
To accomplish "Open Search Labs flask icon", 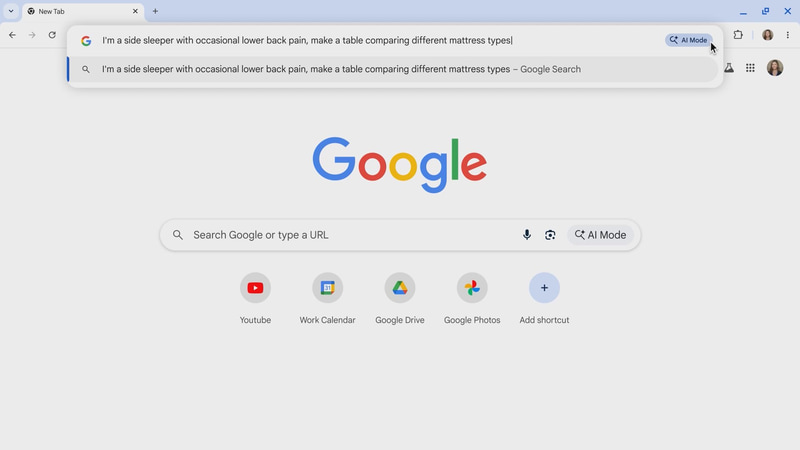I will point(729,68).
